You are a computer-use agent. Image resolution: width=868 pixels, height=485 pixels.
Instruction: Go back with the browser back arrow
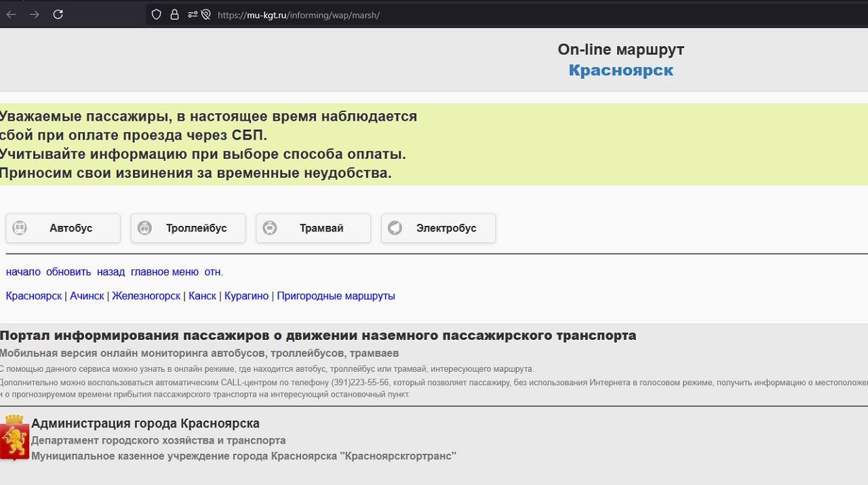[12, 14]
